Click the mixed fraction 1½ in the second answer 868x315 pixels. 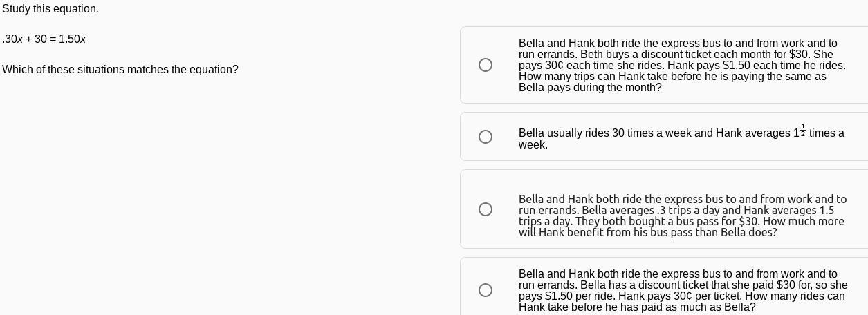(x=800, y=131)
